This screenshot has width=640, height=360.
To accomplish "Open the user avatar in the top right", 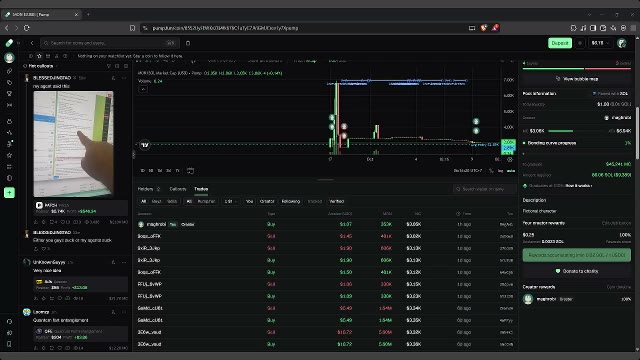I will pos(622,43).
